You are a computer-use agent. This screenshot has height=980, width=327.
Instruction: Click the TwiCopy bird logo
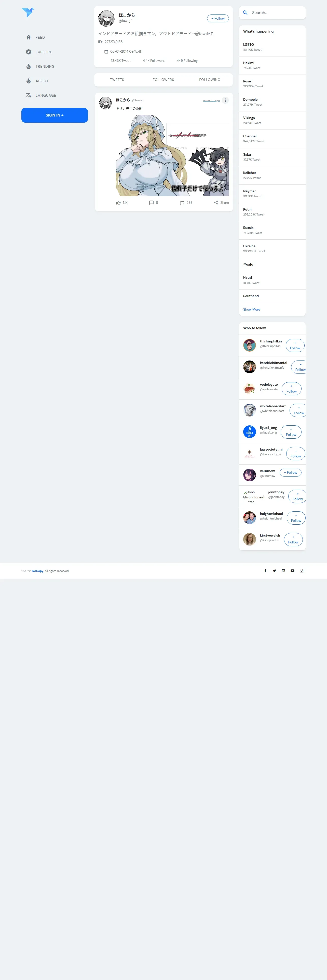tap(28, 12)
